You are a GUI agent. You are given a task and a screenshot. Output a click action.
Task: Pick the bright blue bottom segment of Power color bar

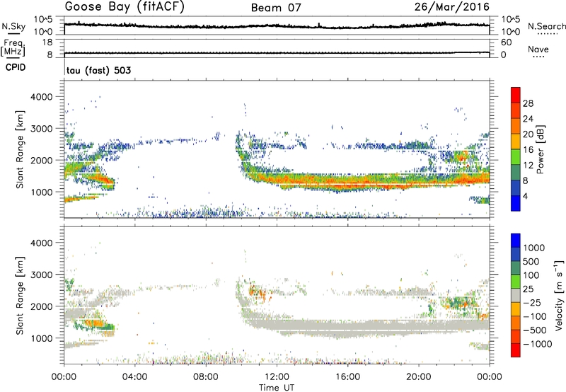point(516,203)
